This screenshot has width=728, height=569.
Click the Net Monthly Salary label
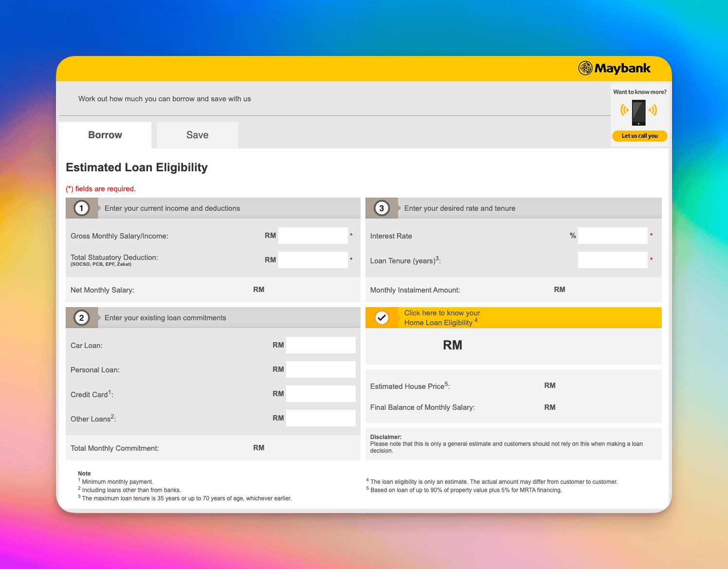[102, 290]
